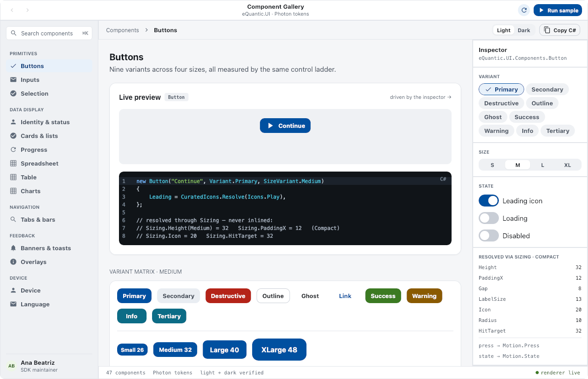Focus the Search components field
Image resolution: width=588 pixels, height=379 pixels.
(49, 33)
